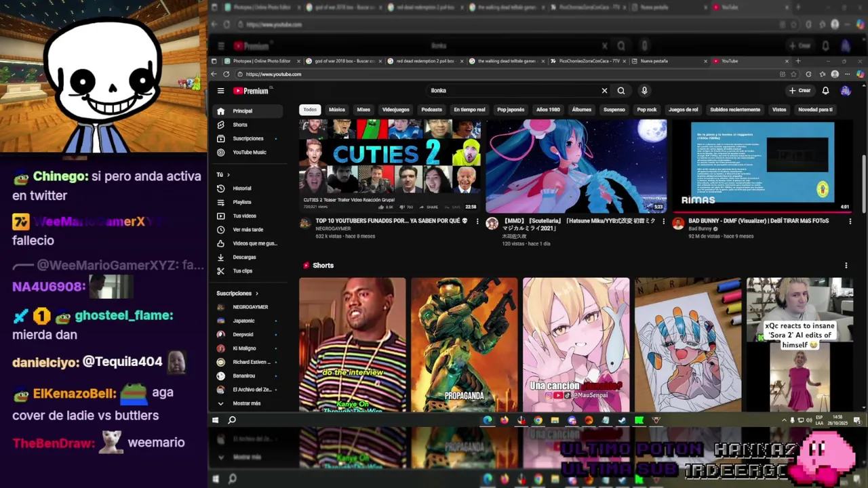Open Descargas in the sidebar
The height and width of the screenshot is (488, 868).
click(246, 257)
